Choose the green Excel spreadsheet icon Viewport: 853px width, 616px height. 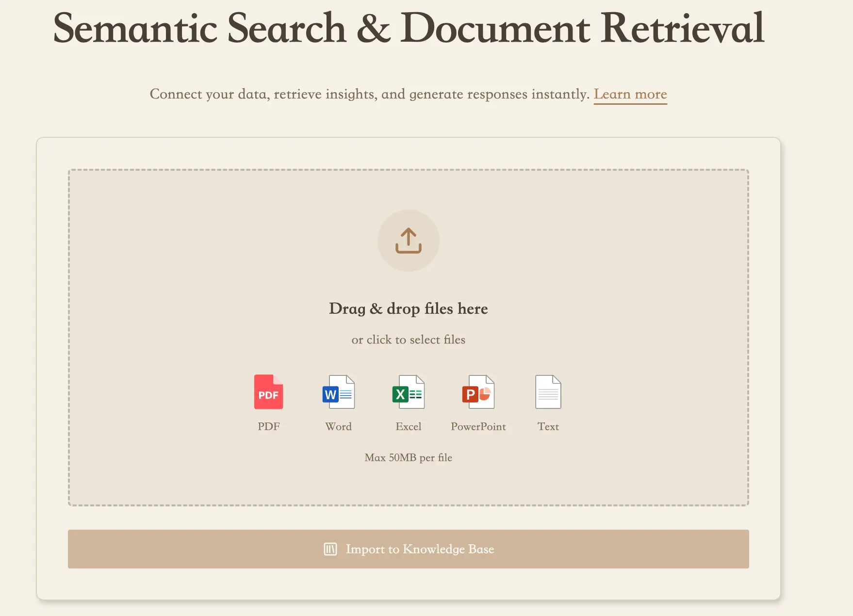coord(408,392)
